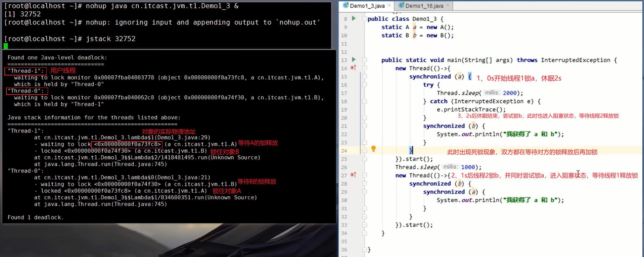
Task: Fold the synchronized (a) block on line 15
Action: click(365, 76)
